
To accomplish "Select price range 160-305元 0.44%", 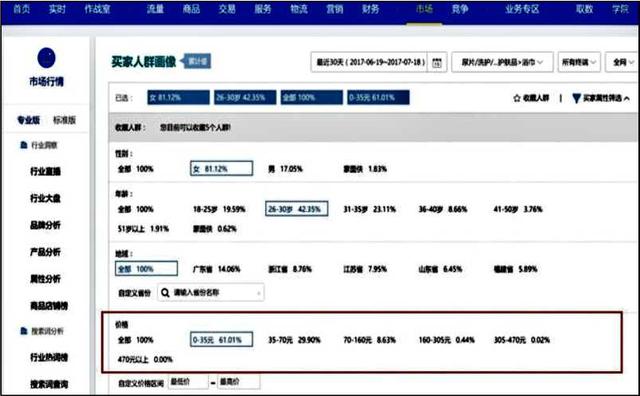I will pos(447,340).
